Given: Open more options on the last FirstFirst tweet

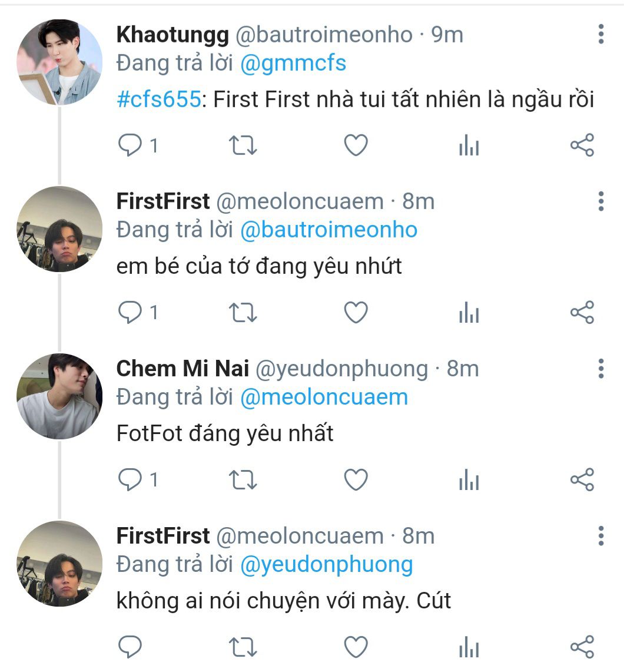Looking at the screenshot, I should tap(600, 536).
